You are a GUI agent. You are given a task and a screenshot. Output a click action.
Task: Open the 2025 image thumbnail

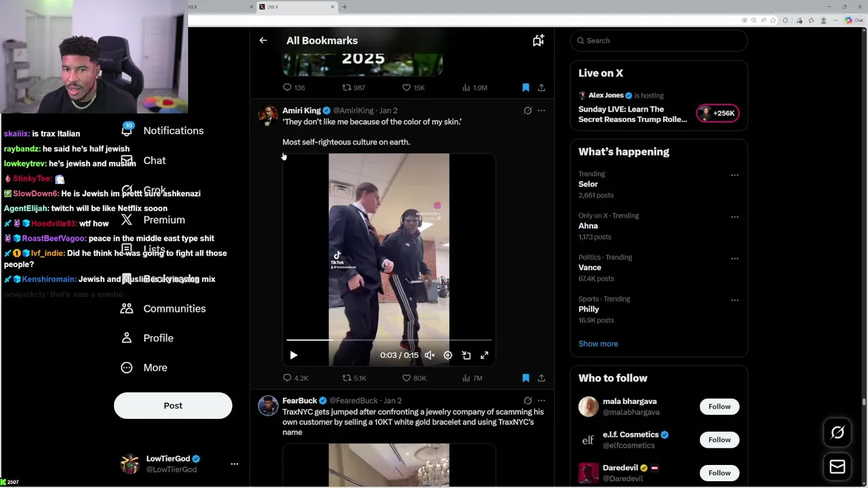363,64
